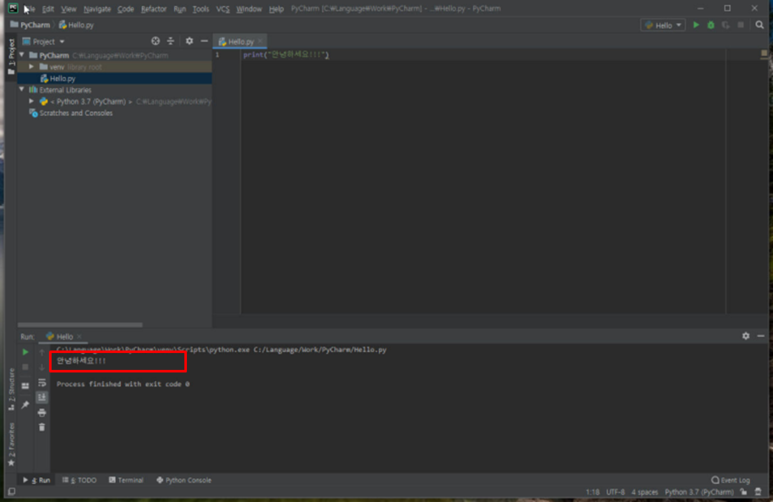Screen dimensions: 773x502
Task: Click Hello.py breadcrumb in navigation bar
Action: pyautogui.click(x=76, y=25)
